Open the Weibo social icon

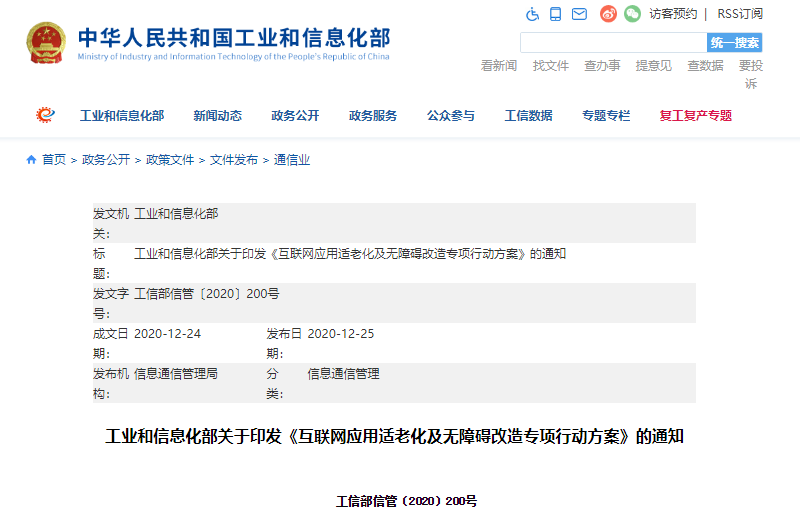tap(608, 14)
